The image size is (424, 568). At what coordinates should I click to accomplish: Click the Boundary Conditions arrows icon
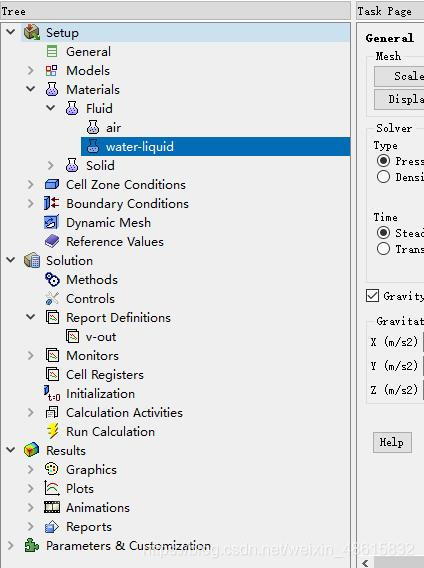point(51,203)
